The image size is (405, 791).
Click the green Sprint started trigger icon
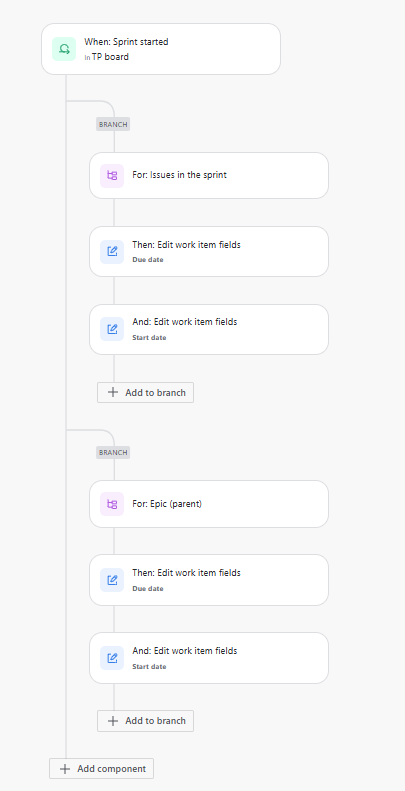[x=64, y=49]
